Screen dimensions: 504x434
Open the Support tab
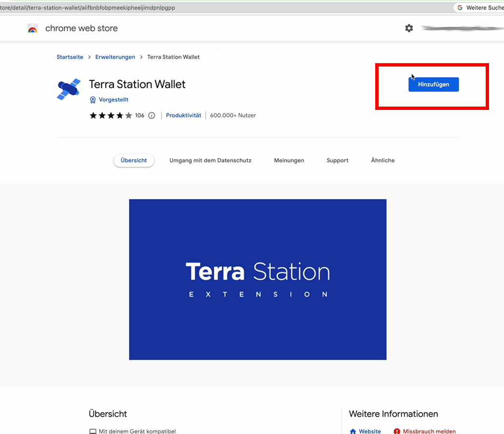point(338,161)
